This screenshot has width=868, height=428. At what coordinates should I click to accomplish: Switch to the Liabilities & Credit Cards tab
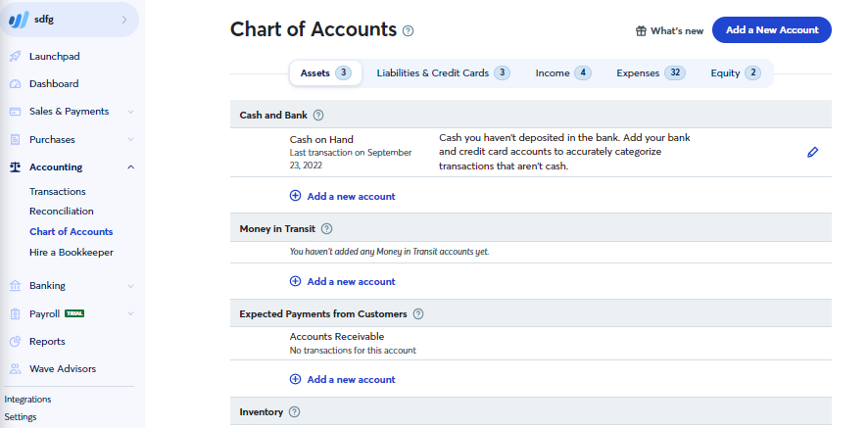coord(443,73)
